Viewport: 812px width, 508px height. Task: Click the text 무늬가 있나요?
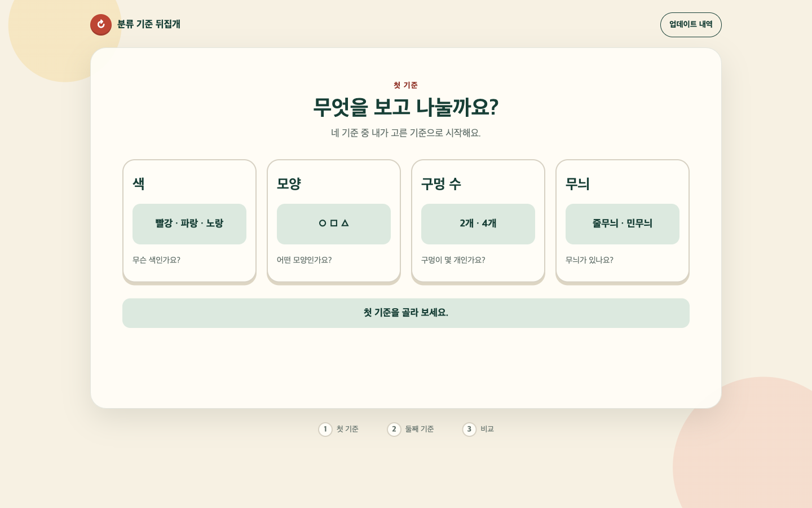tap(589, 260)
